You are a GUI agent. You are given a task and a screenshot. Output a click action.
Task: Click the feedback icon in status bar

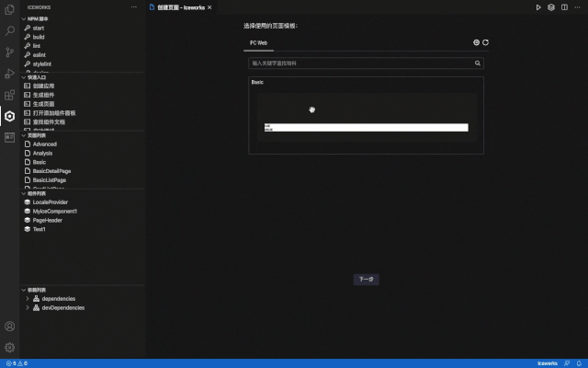pos(567,363)
